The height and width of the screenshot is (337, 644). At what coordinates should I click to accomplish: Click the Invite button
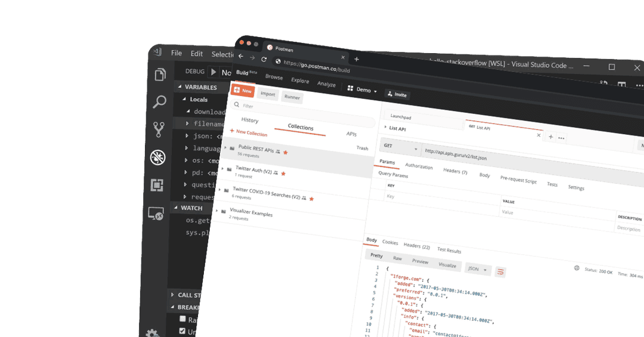(x=397, y=94)
